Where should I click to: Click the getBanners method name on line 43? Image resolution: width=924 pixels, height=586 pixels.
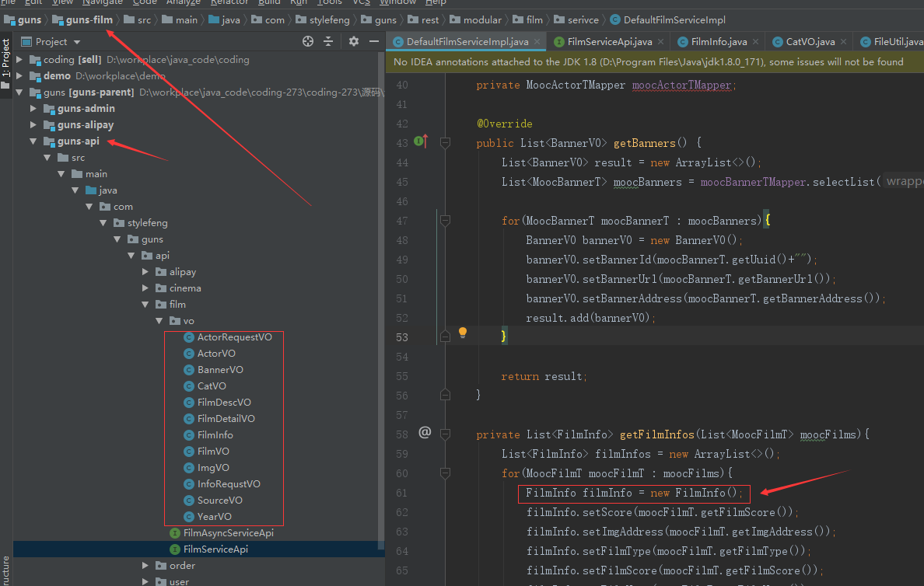coord(645,143)
